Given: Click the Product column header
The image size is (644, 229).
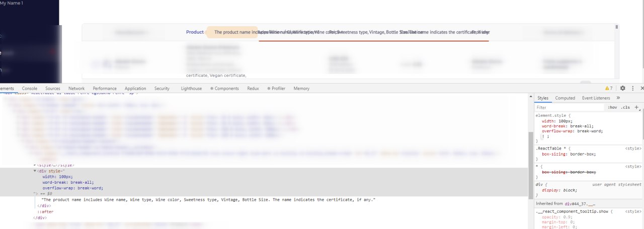Looking at the screenshot, I should tap(195, 32).
